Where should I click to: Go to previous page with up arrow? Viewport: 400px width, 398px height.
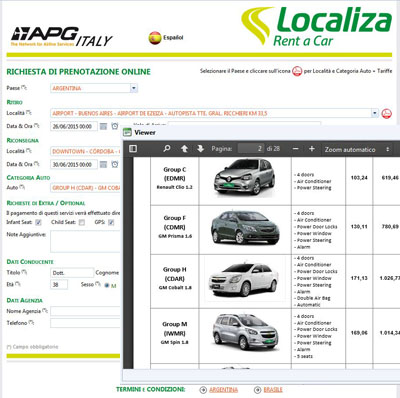pos(184,149)
